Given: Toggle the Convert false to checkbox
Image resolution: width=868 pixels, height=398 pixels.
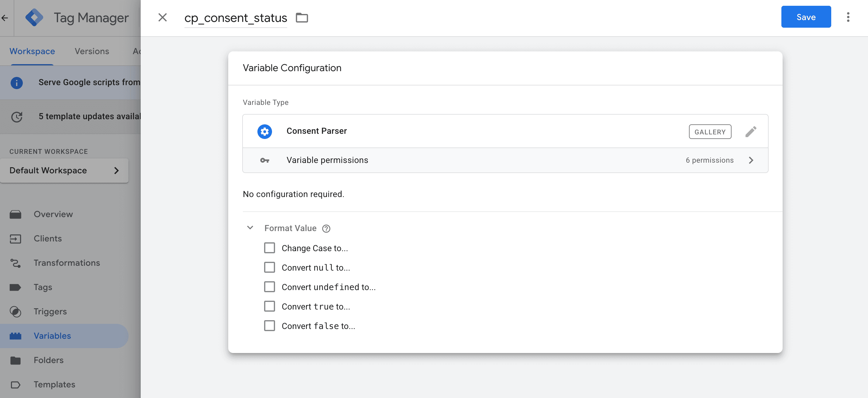Looking at the screenshot, I should (x=269, y=326).
